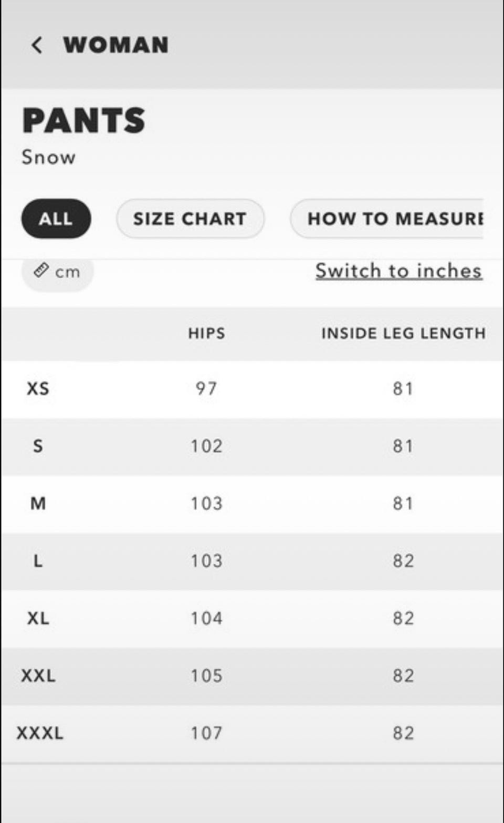Select the XL size row label

pyautogui.click(x=38, y=618)
